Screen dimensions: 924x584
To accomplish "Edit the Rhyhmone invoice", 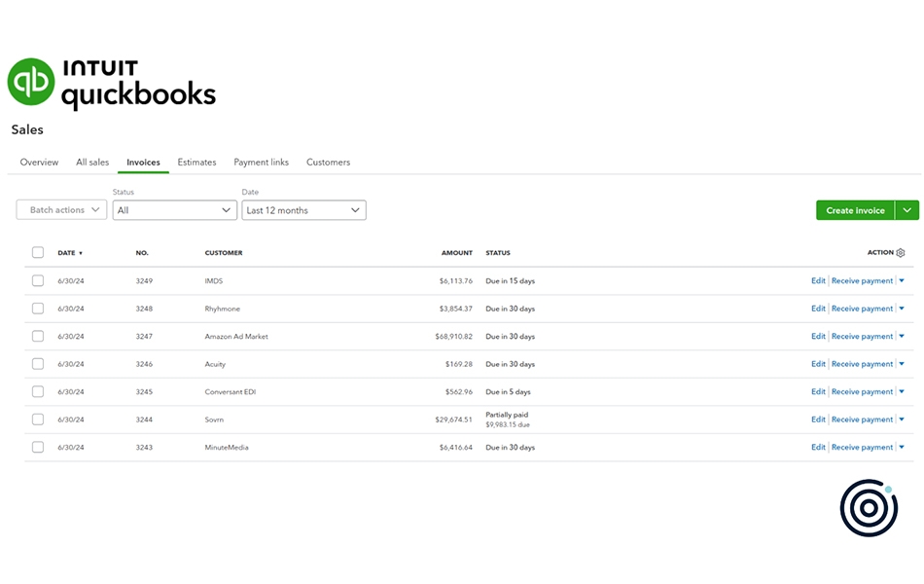I will (818, 309).
